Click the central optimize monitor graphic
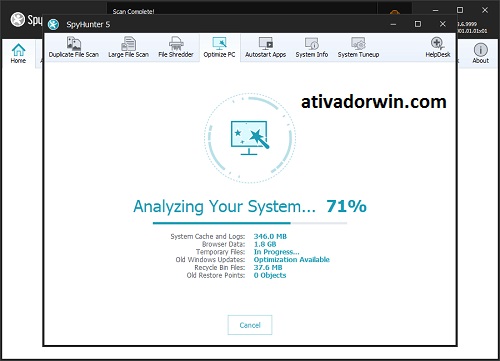The height and width of the screenshot is (361, 500). pos(249,138)
